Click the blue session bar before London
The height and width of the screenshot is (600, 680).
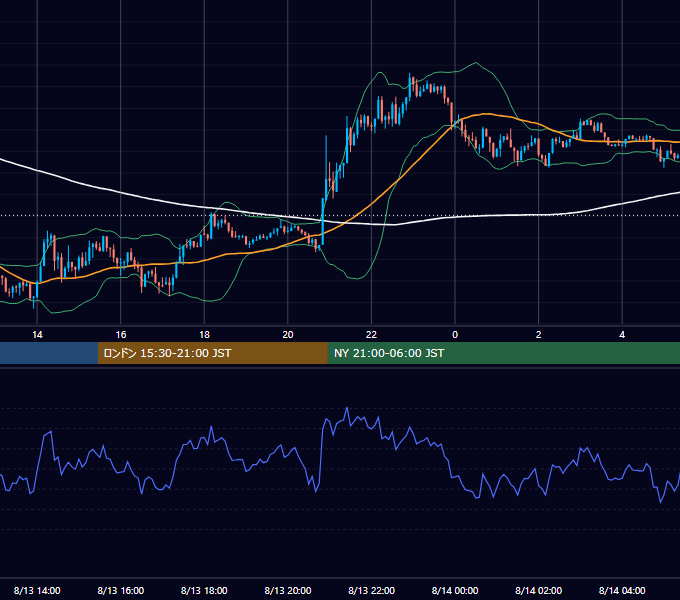coord(49,353)
